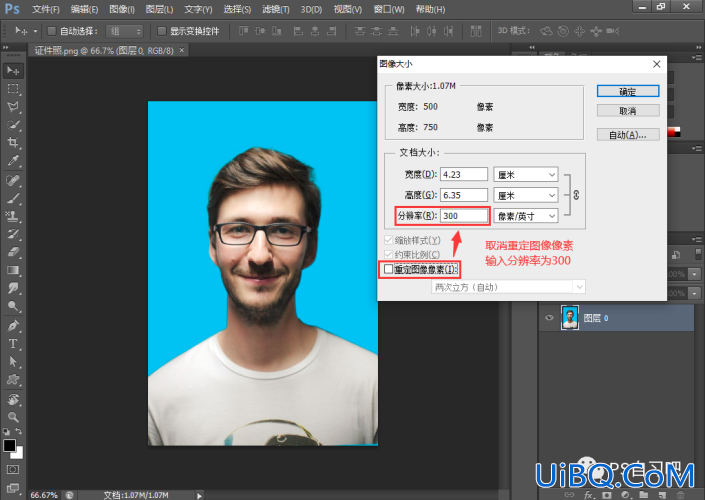Click the auto-align layers icon in options bar
Viewport: 705px width, 500px height.
click(476, 31)
